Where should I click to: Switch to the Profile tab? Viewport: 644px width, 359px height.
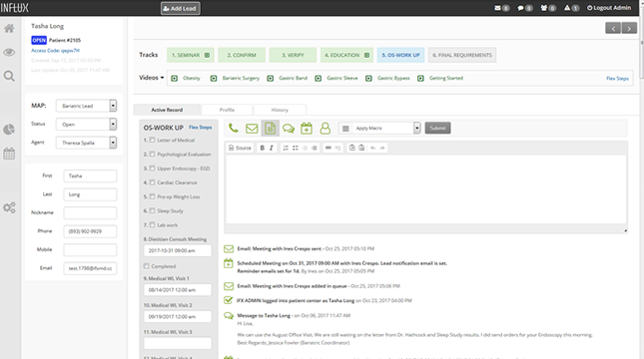tap(227, 110)
